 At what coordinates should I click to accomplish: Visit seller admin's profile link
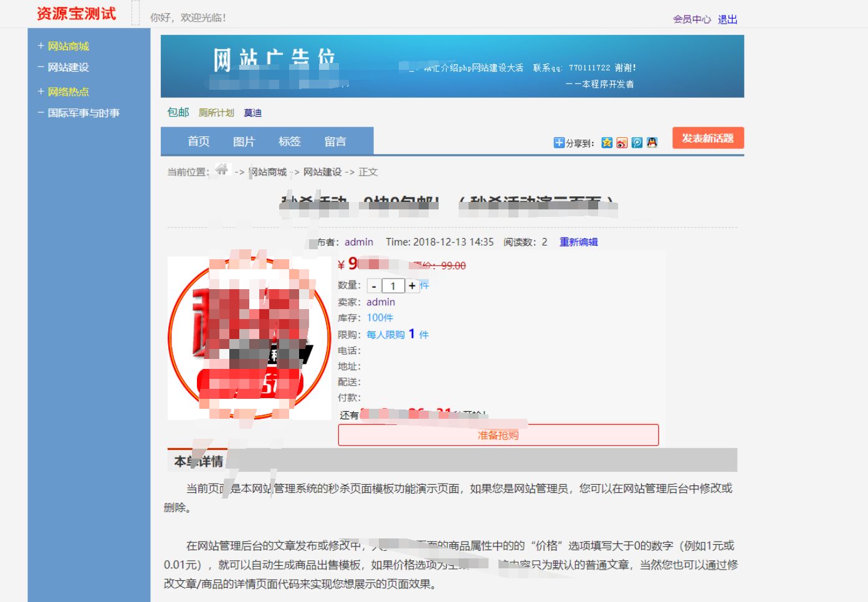coord(380,302)
